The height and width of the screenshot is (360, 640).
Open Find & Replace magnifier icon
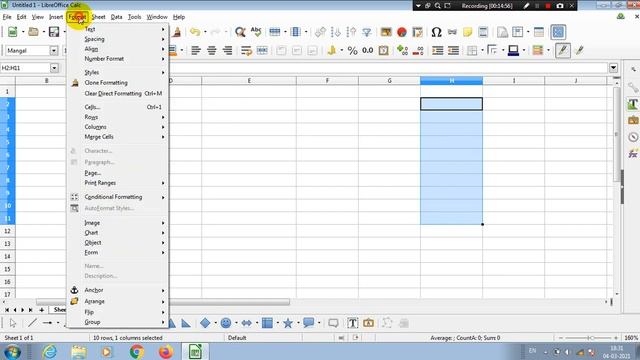pyautogui.click(x=240, y=32)
